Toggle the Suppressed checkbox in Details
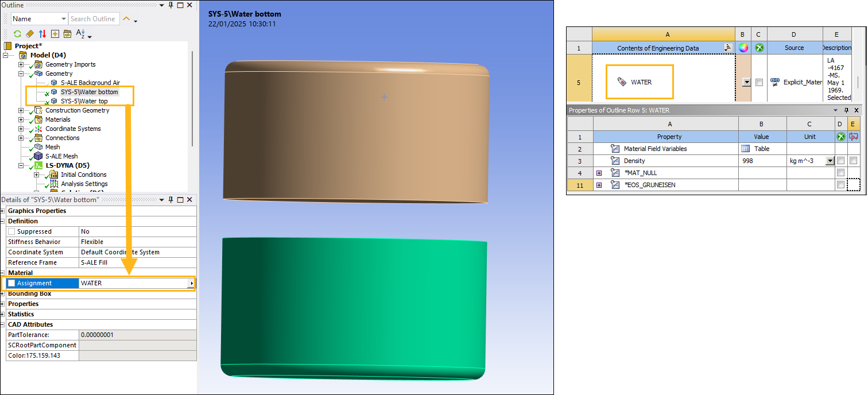This screenshot has height=395, width=868. click(11, 231)
